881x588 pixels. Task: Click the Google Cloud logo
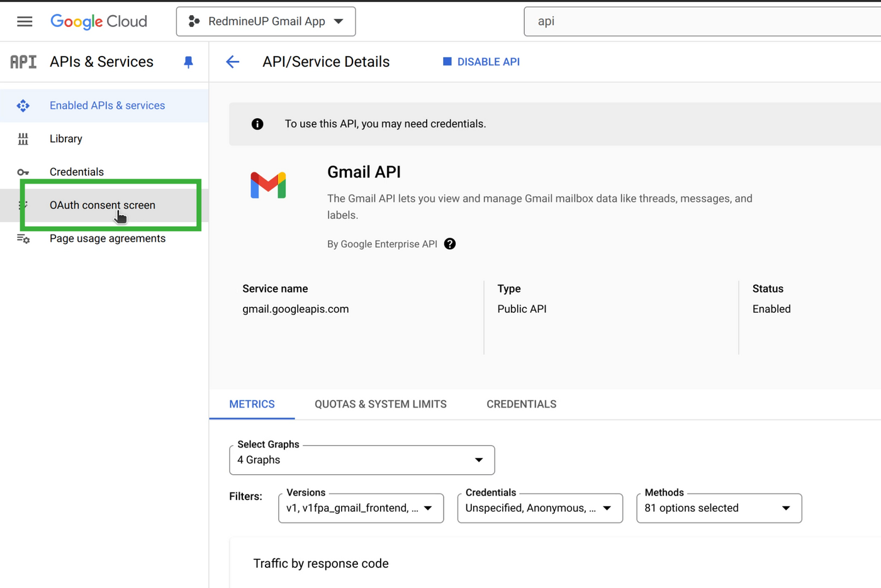tap(98, 21)
